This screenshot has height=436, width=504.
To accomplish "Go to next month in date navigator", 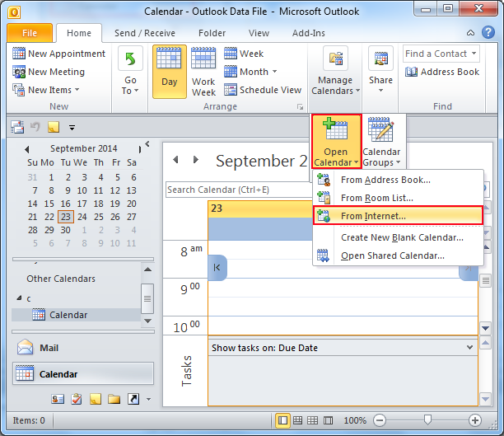I will [140, 149].
